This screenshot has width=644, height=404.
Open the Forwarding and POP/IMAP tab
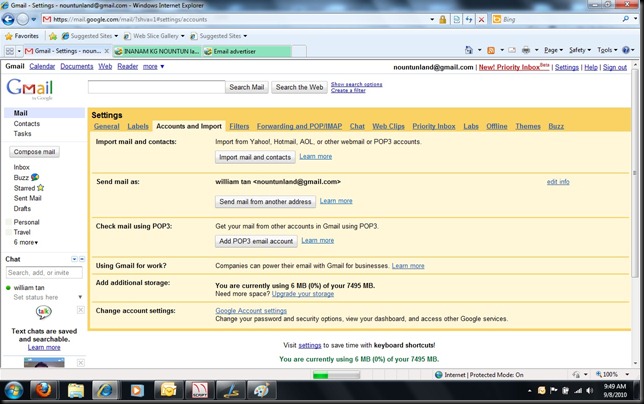pyautogui.click(x=299, y=127)
